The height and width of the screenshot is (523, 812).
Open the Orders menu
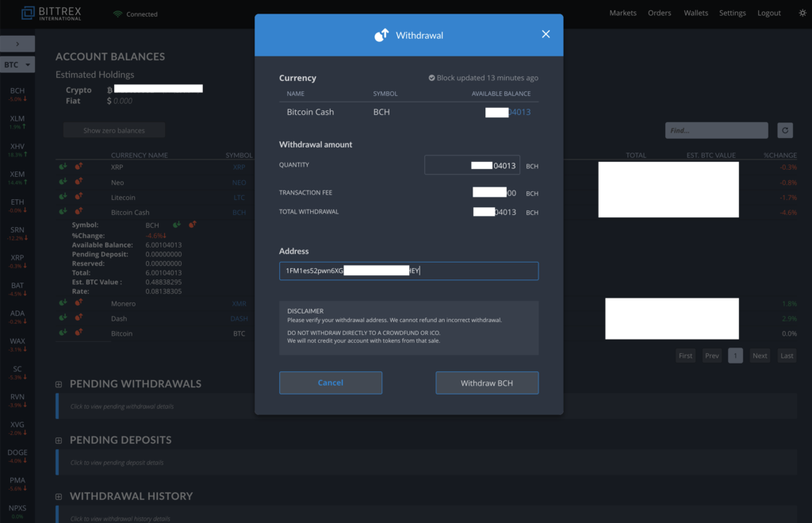pos(659,13)
